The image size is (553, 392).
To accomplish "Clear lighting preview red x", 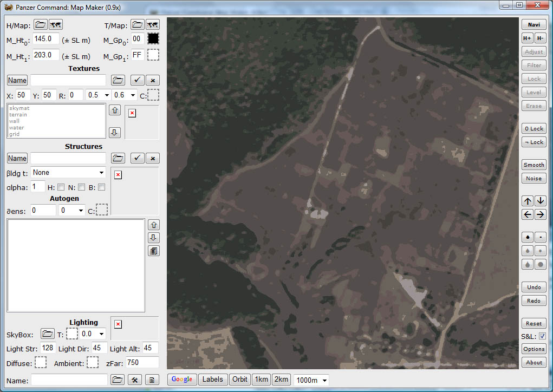I will (x=118, y=324).
